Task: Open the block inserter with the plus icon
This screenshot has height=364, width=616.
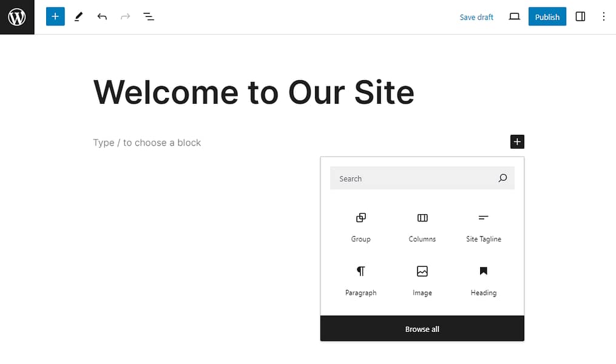Action: [x=516, y=141]
